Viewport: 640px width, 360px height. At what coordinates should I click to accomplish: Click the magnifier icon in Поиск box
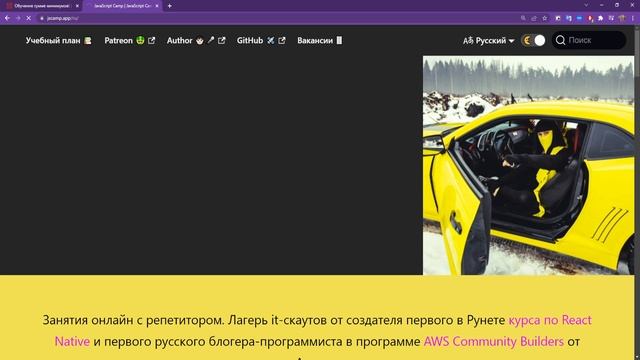(560, 40)
